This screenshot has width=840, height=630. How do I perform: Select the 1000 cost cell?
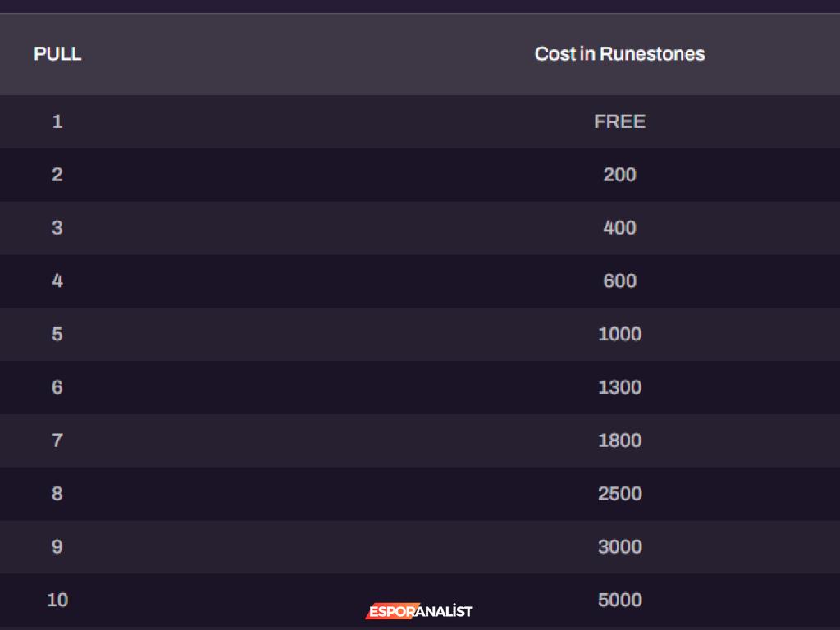coord(619,335)
